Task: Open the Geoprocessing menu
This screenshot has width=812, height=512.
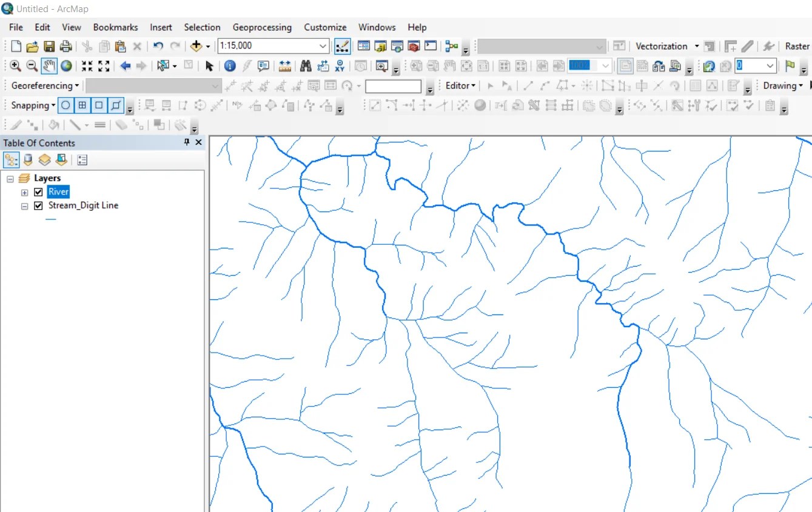Action: [262, 27]
